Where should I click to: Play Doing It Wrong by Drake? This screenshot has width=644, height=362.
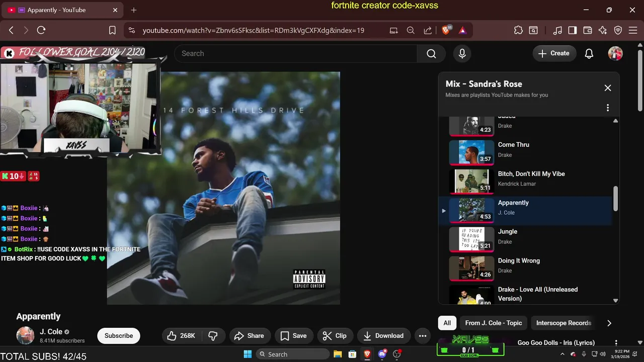(x=526, y=268)
